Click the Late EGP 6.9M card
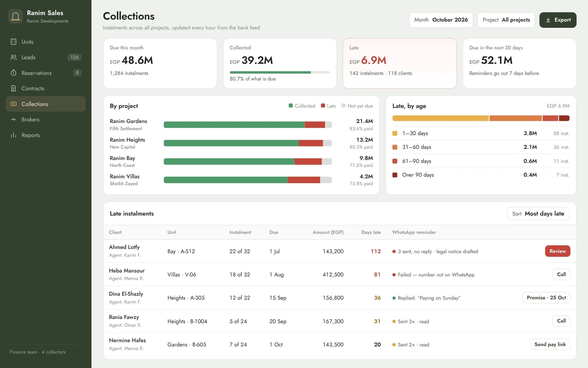 (x=400, y=63)
